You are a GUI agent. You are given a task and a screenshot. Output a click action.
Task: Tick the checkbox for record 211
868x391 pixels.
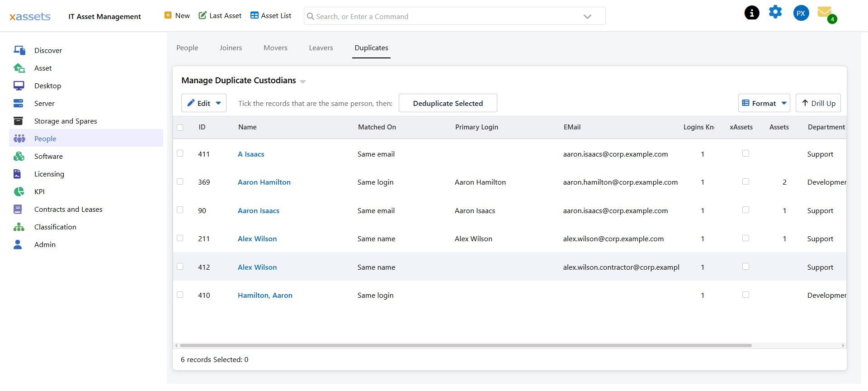[180, 238]
